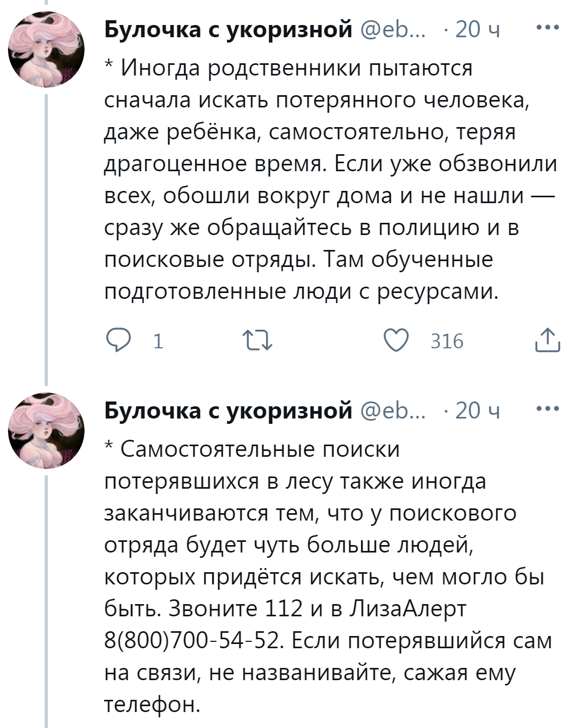Open the second tweet's three-dot menu

pos(547,408)
